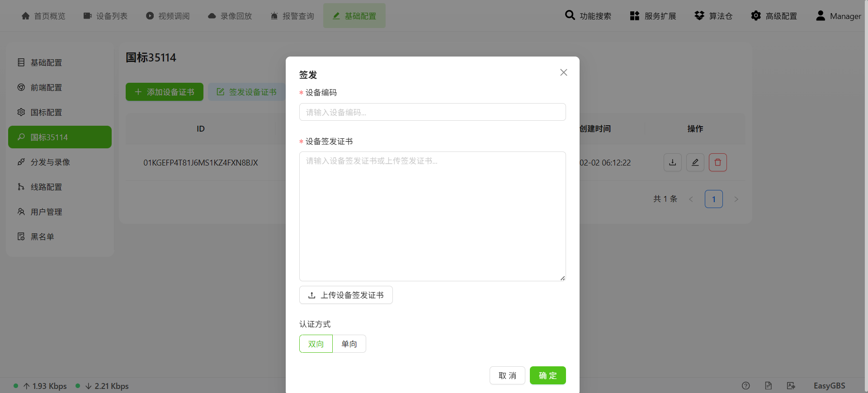The width and height of the screenshot is (868, 393).
Task: Click the 创建时间 column header
Action: click(595, 129)
